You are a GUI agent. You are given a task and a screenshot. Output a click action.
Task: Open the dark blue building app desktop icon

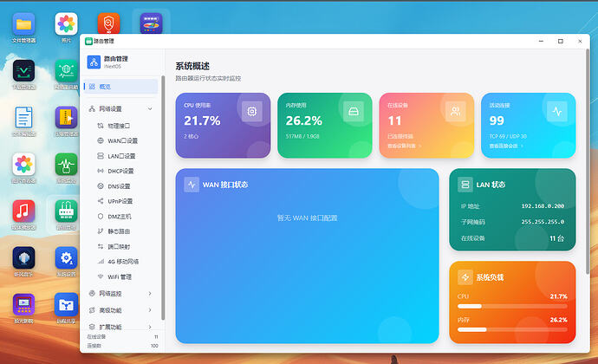click(x=23, y=258)
